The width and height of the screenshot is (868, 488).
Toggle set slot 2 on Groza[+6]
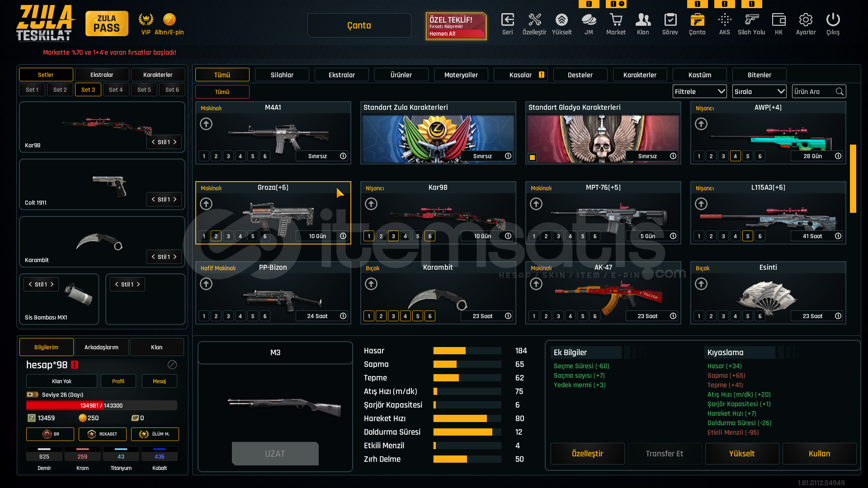point(216,236)
